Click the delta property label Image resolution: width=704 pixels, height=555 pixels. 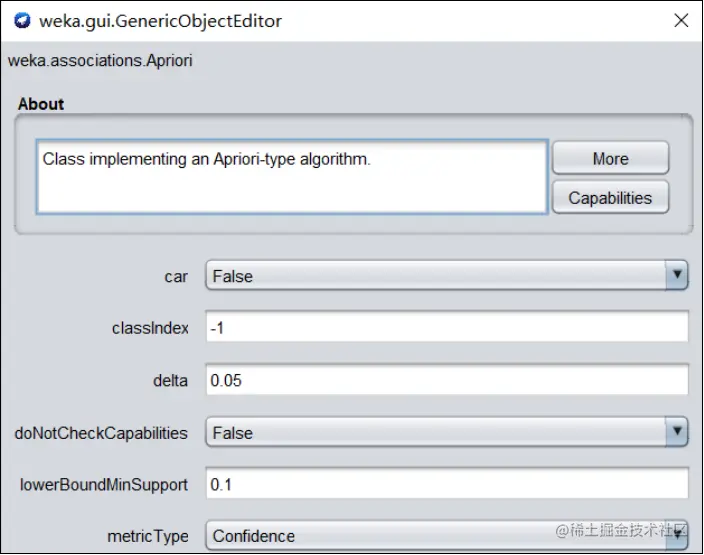(169, 380)
